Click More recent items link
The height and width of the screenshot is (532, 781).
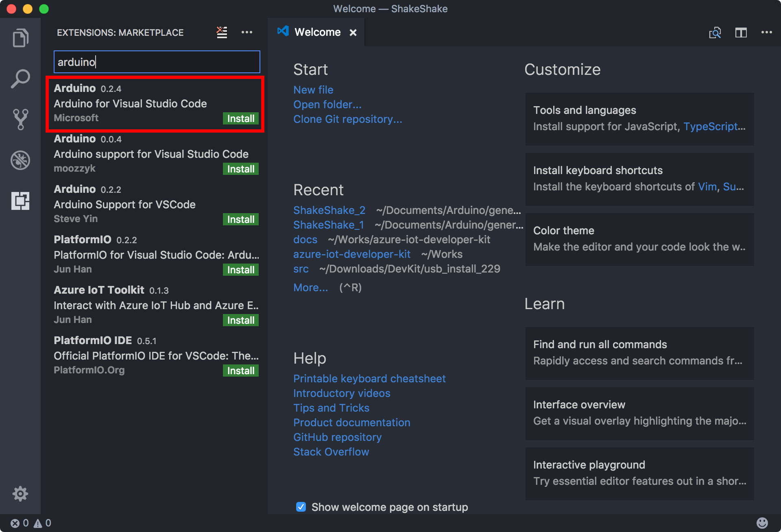311,288
